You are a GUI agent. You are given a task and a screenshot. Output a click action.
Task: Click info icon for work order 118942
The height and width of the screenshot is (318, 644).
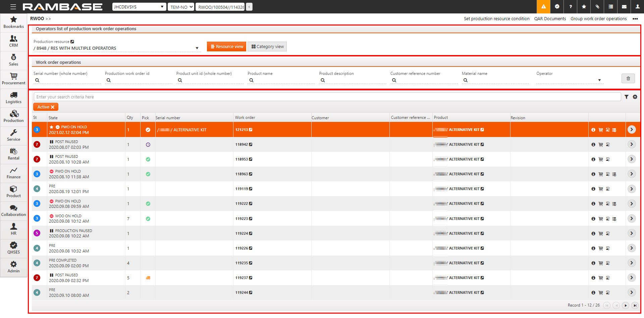tap(593, 145)
